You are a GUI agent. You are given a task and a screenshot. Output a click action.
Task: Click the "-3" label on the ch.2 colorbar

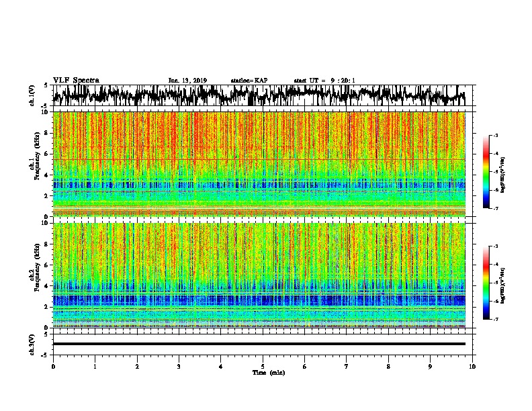(495, 246)
